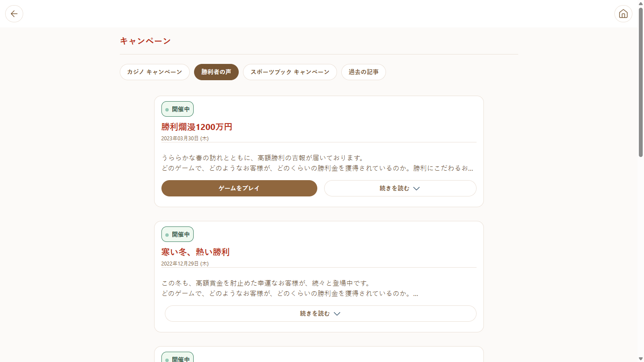The height and width of the screenshot is (362, 644).
Task: Open the カジノ キャンペーン tab
Action: (155, 72)
